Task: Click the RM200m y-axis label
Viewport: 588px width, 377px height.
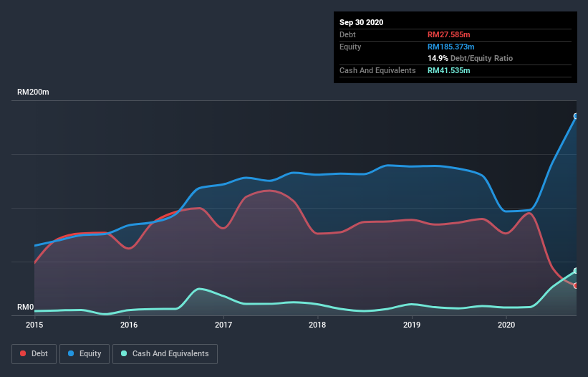Action: tap(33, 92)
